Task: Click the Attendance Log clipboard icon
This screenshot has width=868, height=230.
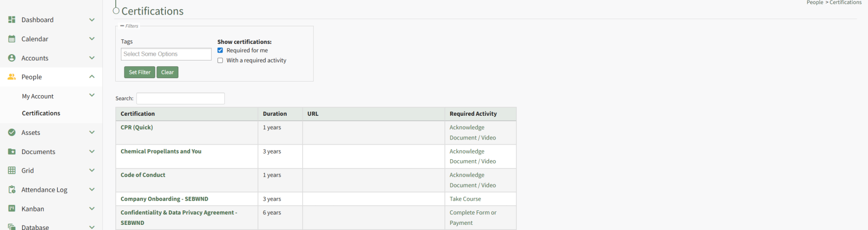Action: tap(12, 190)
